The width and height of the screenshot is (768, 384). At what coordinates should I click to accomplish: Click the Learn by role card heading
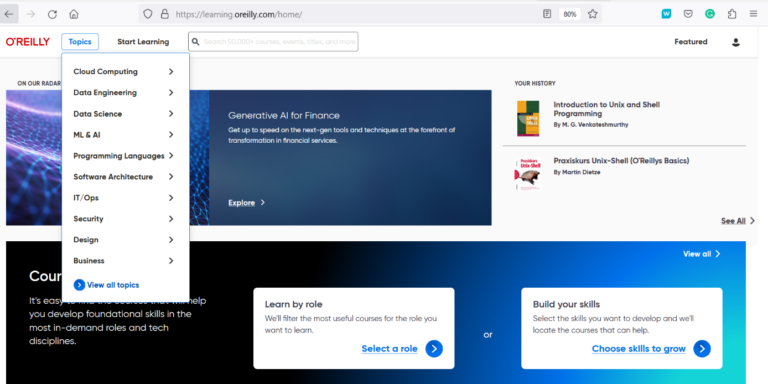pos(293,305)
